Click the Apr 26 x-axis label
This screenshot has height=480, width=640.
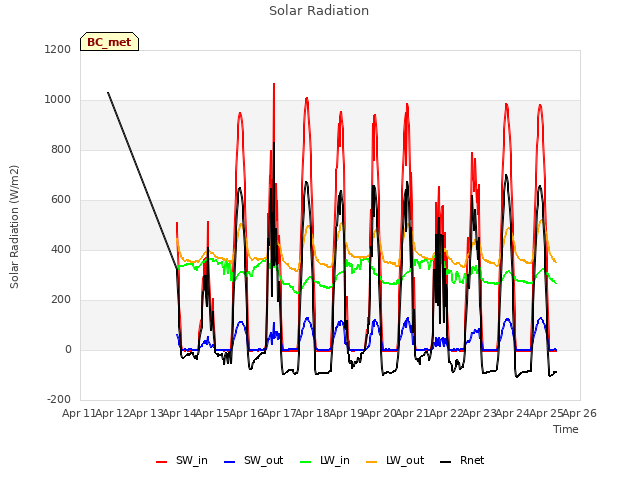coord(580,413)
